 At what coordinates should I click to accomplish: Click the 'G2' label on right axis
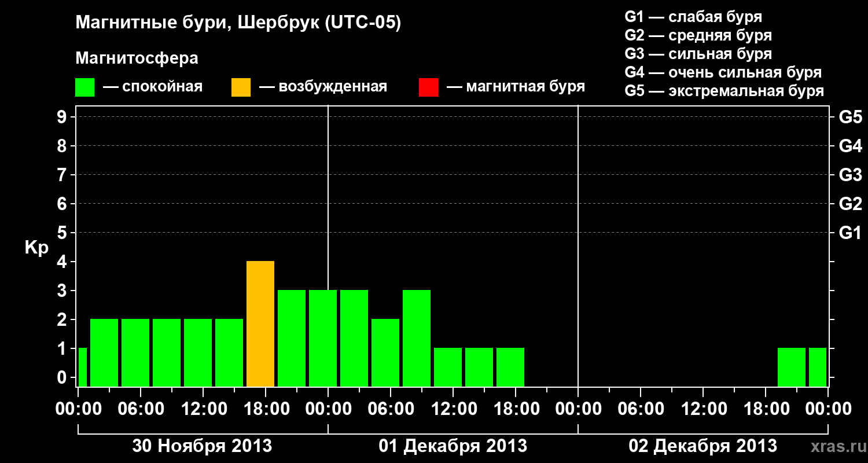click(x=850, y=204)
